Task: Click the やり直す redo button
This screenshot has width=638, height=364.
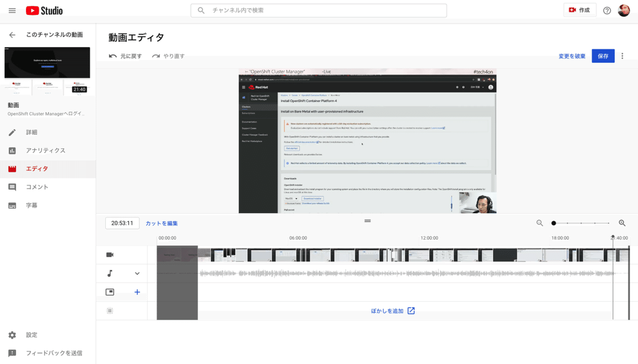Action: tap(168, 56)
